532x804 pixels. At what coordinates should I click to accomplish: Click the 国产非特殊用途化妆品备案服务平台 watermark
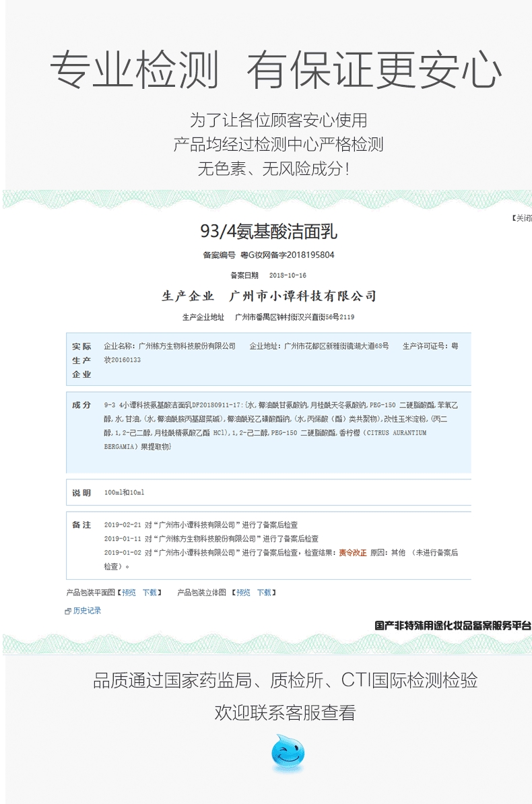click(453, 626)
